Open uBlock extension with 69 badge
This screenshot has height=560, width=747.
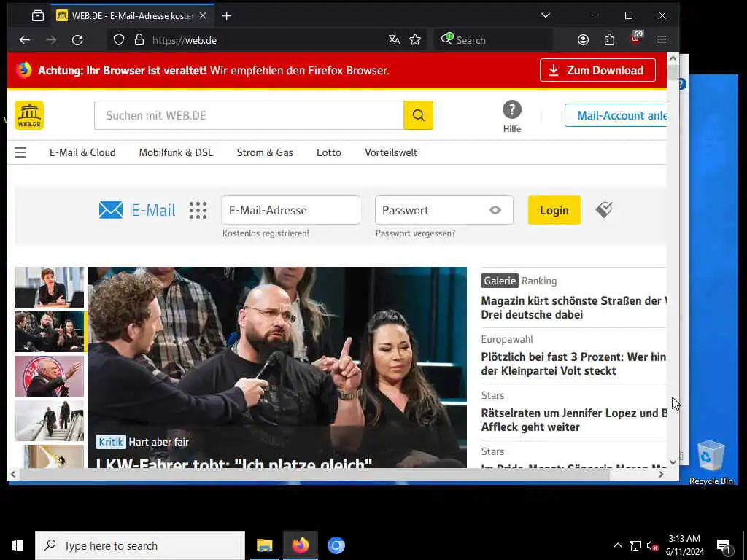pyautogui.click(x=636, y=38)
